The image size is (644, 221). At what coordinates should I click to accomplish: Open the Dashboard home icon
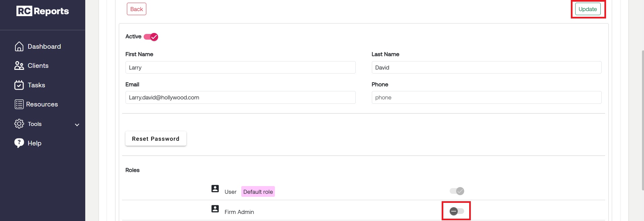19,46
